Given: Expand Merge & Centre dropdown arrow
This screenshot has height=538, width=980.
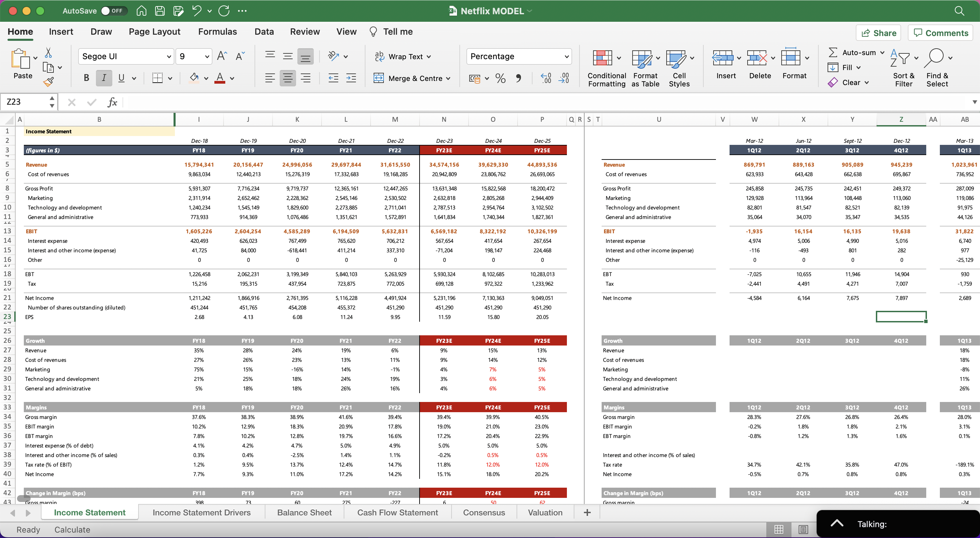Looking at the screenshot, I should coord(448,78).
